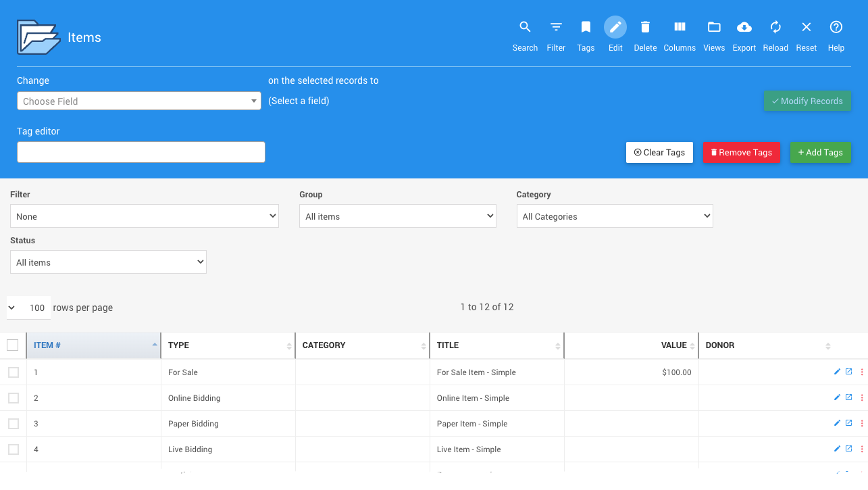Image resolution: width=868 pixels, height=490 pixels.
Task: Click the Filter toolbar icon
Action: [x=556, y=28]
